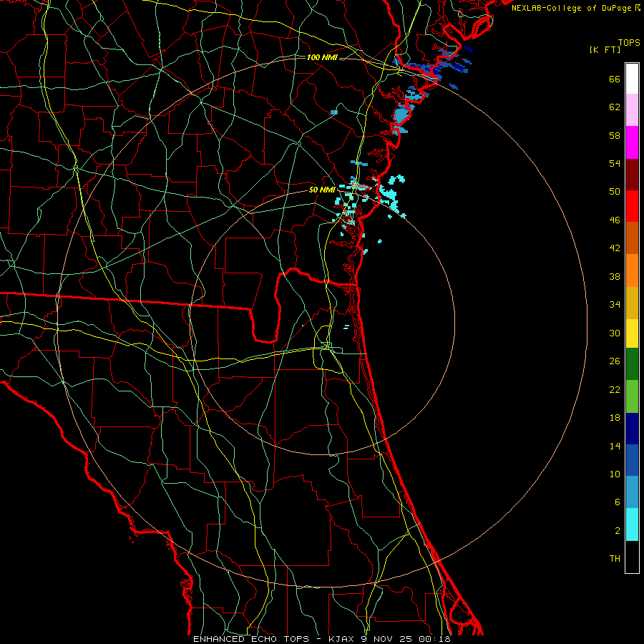Choose the light orange legend swatch
The width and height of the screenshot is (644, 644).
coord(632,270)
